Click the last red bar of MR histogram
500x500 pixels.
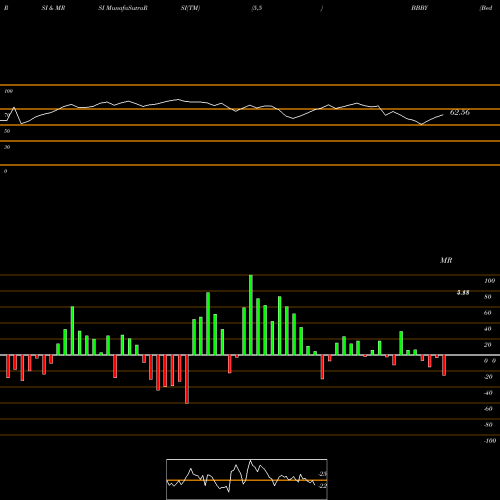click(444, 365)
